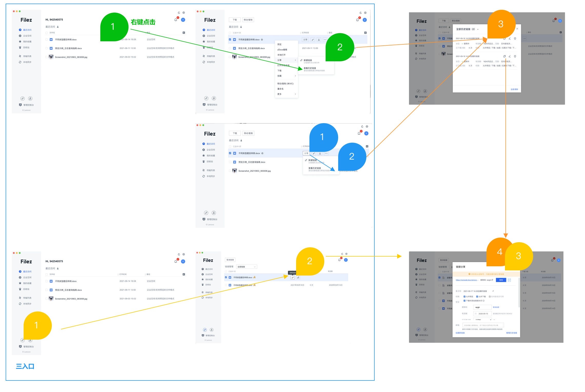
Task: Uncheck the 允许预览 permission checkbox
Action: [x=464, y=297]
